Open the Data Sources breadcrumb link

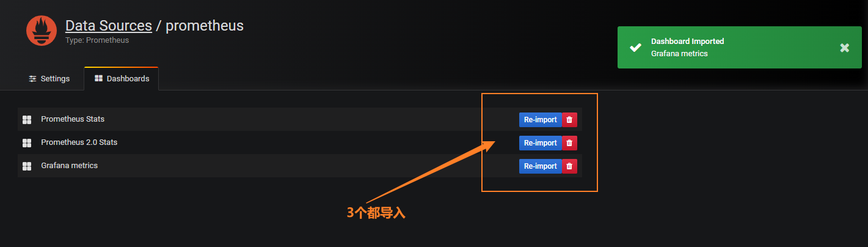tap(109, 26)
